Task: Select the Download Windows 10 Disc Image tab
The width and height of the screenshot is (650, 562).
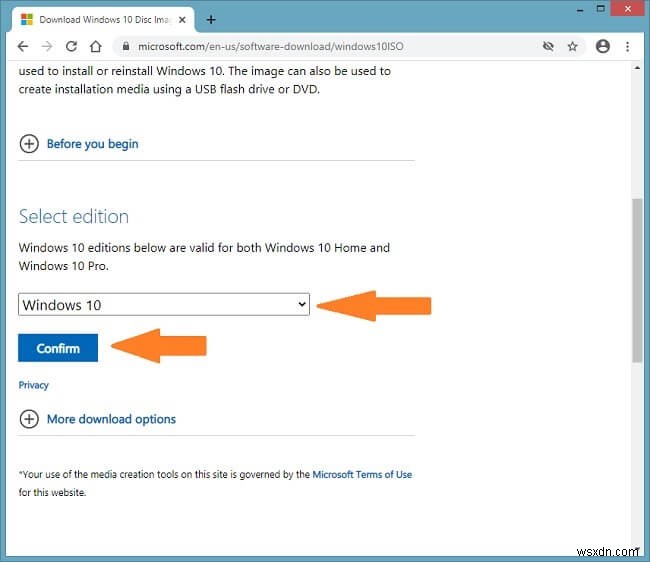Action: 103,19
